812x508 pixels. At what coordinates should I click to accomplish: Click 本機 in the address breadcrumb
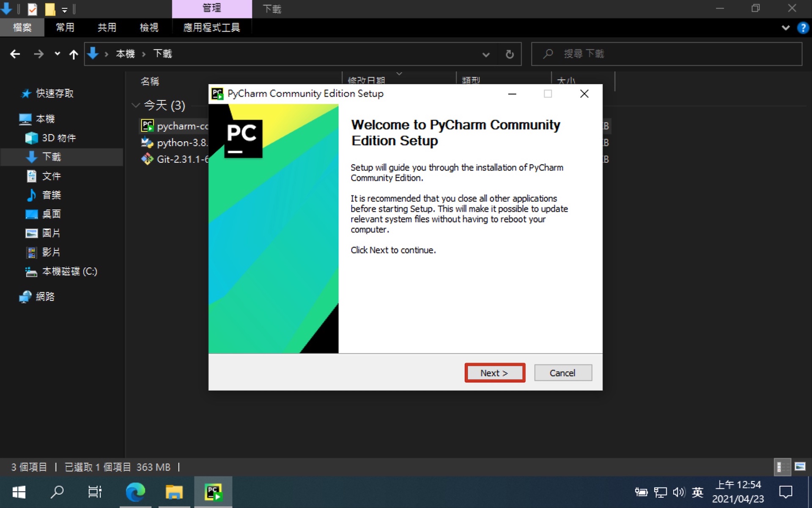[x=125, y=54]
